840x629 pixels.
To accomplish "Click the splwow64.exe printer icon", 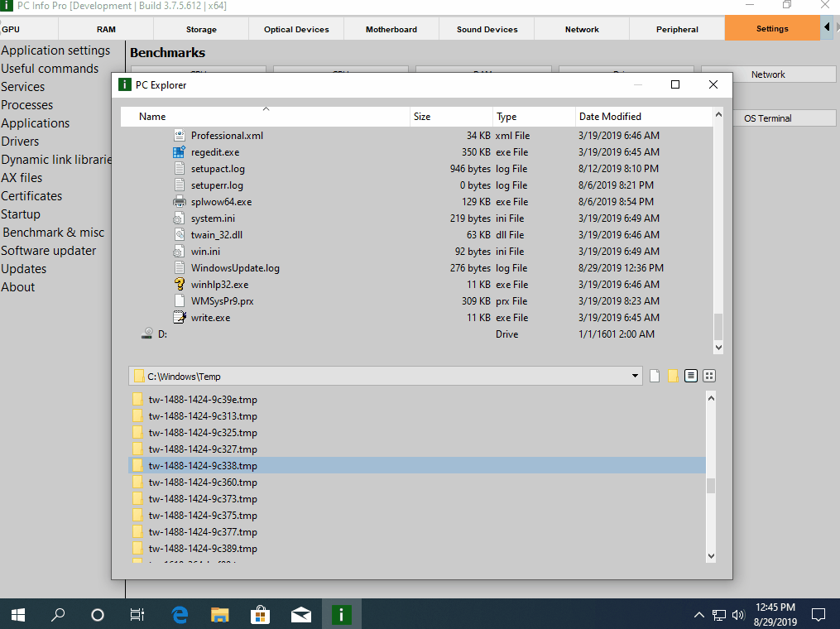I will (179, 201).
